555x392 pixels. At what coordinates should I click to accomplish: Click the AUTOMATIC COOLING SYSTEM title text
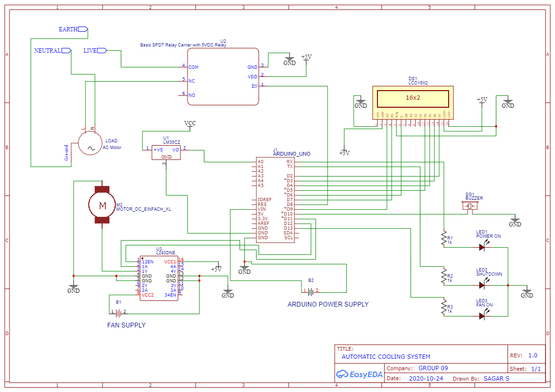(386, 356)
